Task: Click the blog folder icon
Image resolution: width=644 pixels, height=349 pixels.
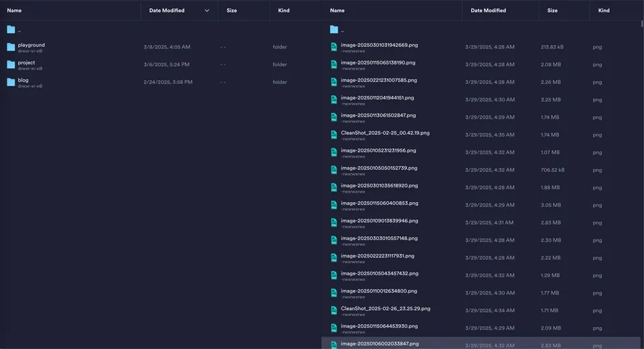Action: click(x=11, y=82)
